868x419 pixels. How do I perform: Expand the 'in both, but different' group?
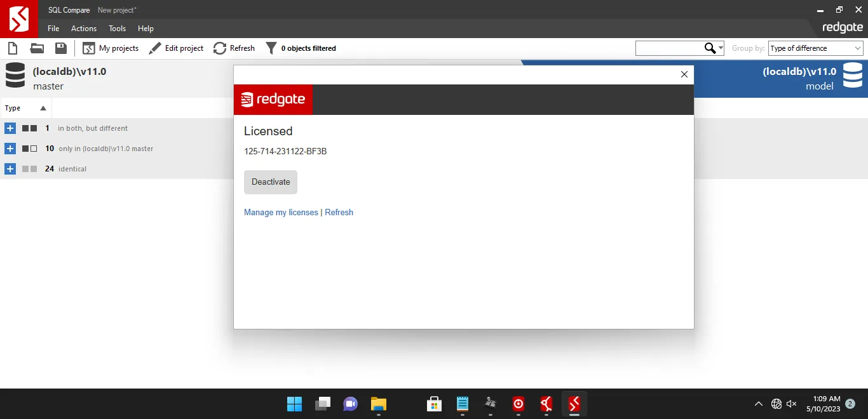coord(10,128)
